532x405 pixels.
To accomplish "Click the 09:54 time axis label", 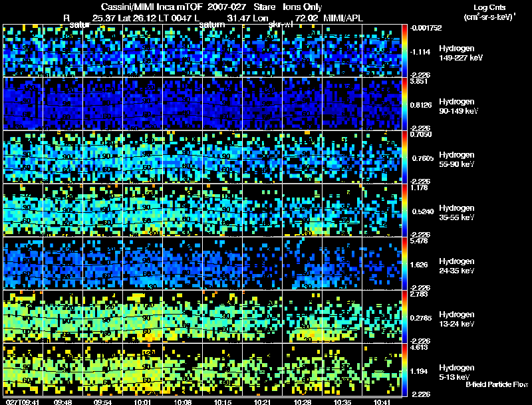I will click(x=103, y=402).
